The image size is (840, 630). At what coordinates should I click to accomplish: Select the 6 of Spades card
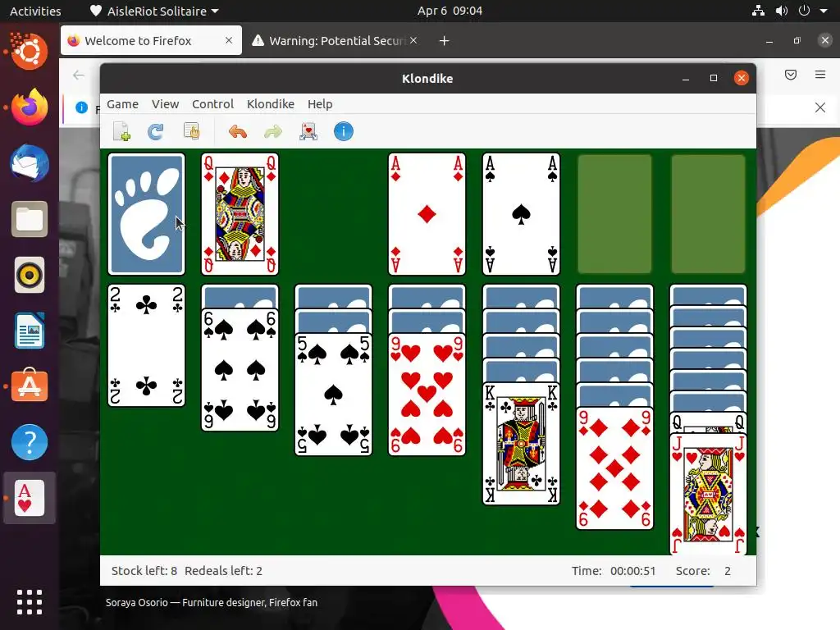coord(240,370)
